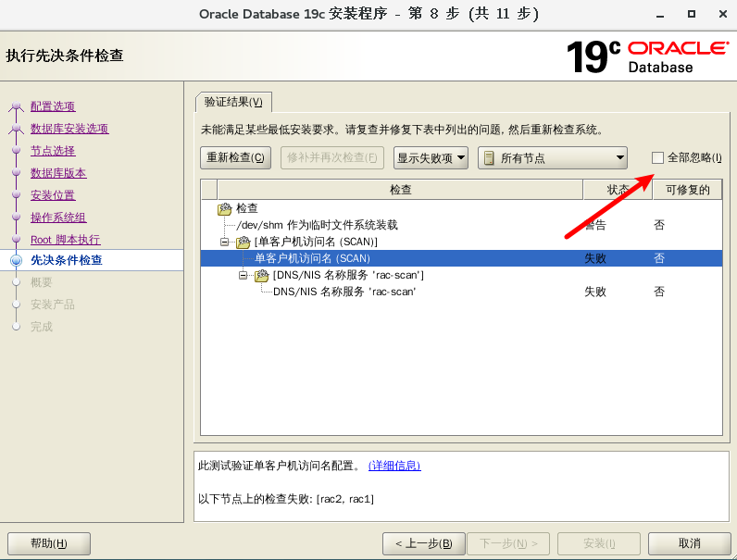
Task: Go to 数据库安装选项 step in sidebar
Action: pyautogui.click(x=69, y=129)
